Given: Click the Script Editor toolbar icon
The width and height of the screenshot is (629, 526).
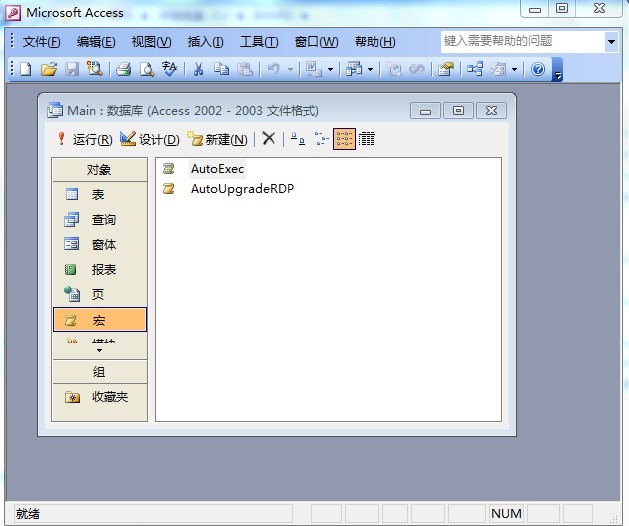Looking at the screenshot, I should coord(417,69).
